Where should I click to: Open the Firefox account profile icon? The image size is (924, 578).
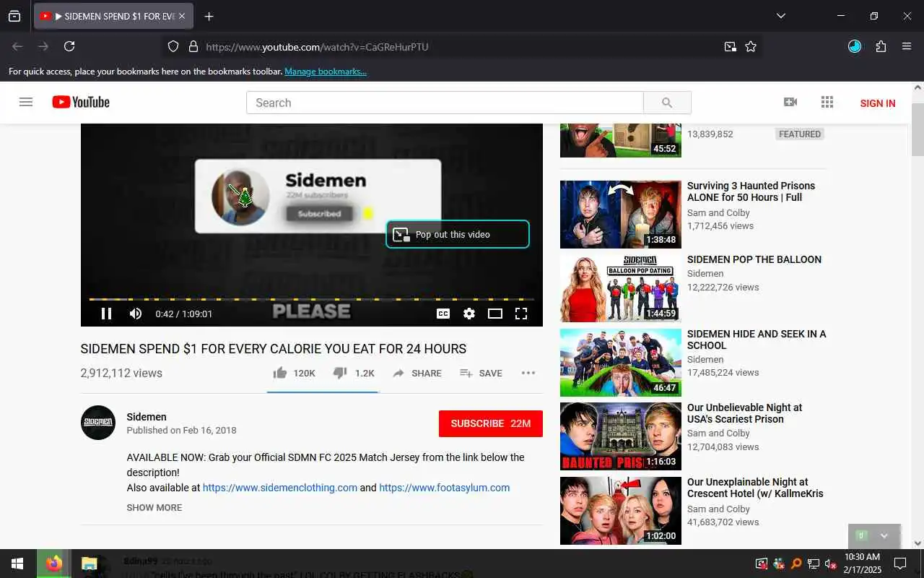pyautogui.click(x=855, y=46)
